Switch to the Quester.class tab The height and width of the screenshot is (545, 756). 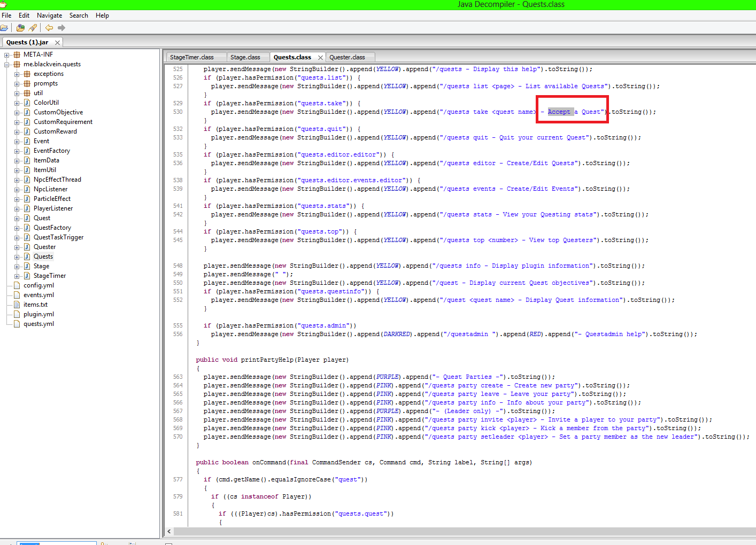click(347, 57)
